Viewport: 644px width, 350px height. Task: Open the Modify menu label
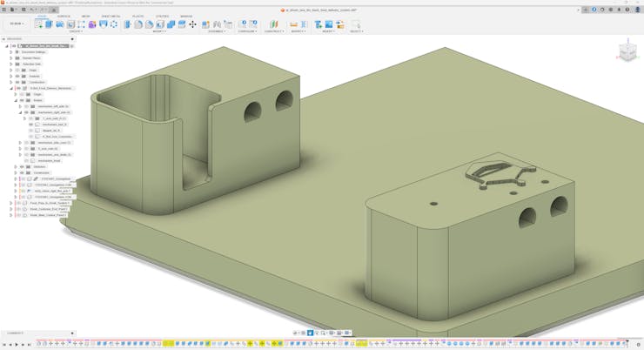[x=159, y=31]
